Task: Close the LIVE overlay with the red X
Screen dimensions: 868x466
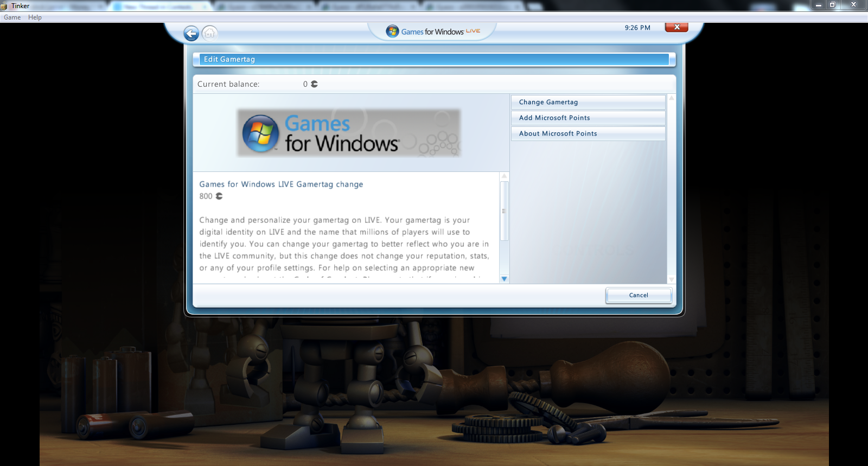Action: pos(676,27)
